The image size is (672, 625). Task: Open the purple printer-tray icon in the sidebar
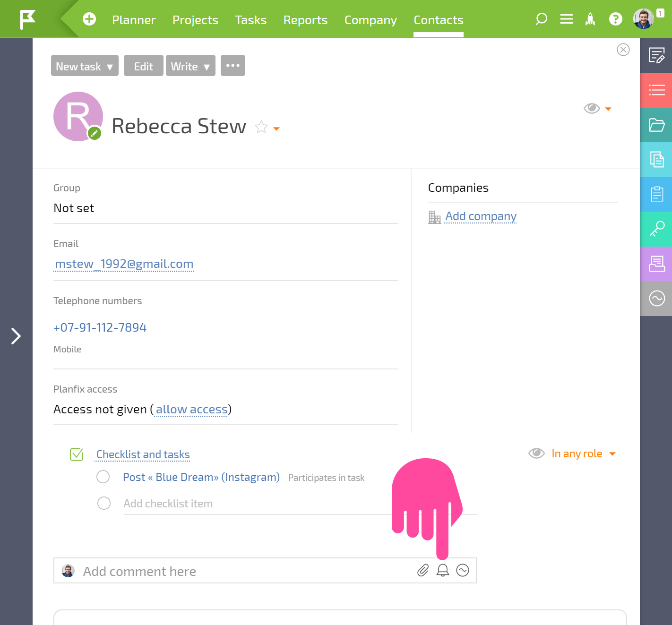(656, 264)
